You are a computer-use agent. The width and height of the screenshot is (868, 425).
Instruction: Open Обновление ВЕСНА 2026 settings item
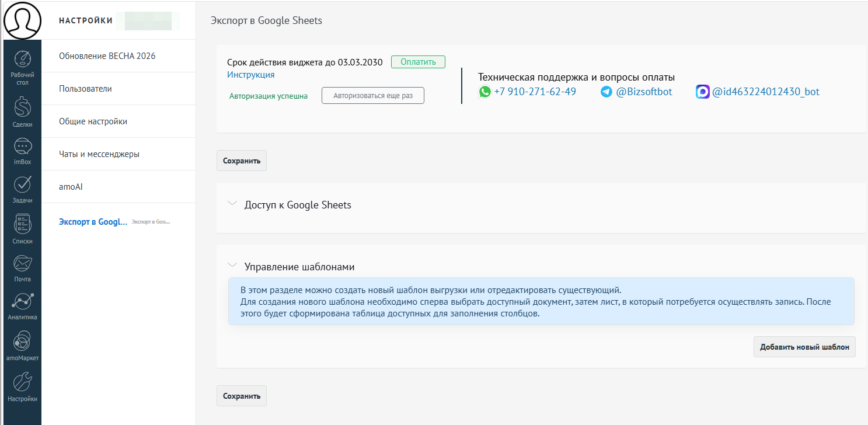click(118, 56)
